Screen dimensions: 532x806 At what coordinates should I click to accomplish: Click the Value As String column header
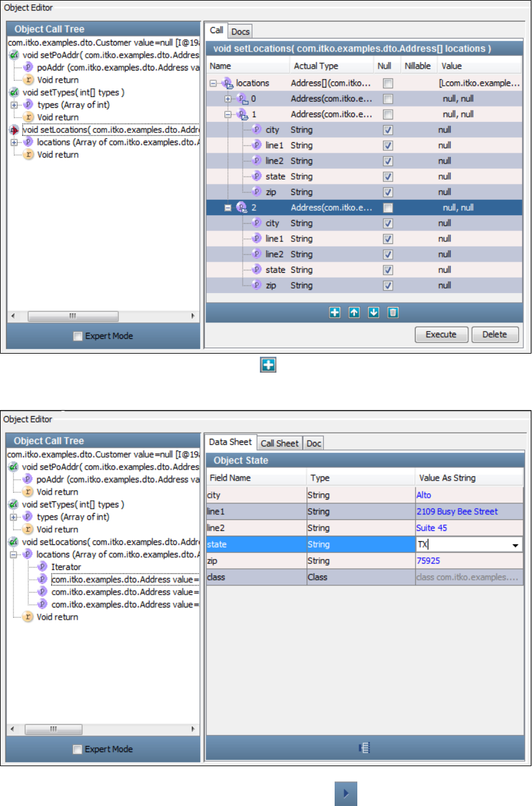[469, 477]
